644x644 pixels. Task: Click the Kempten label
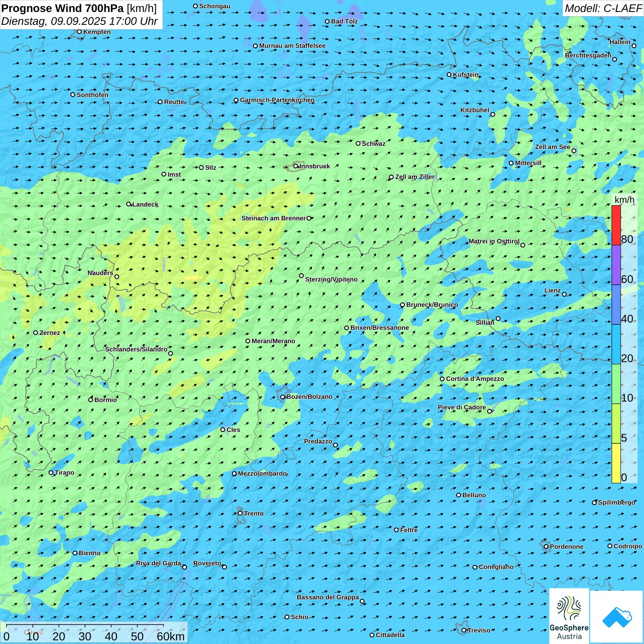coord(97,32)
